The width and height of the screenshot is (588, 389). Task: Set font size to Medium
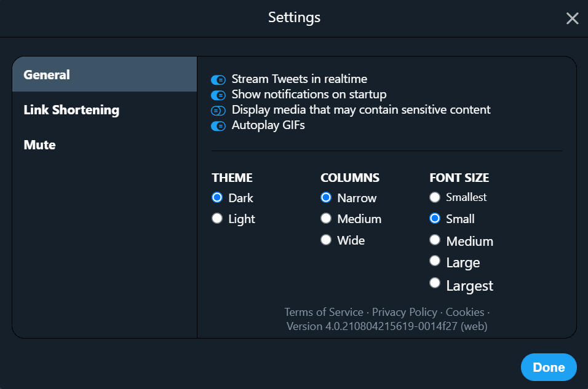coord(435,240)
